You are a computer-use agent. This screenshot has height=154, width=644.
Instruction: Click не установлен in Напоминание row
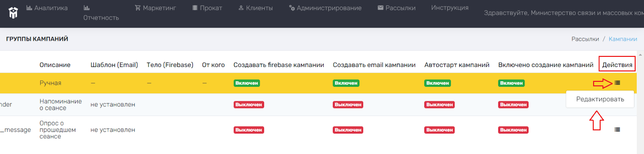pos(113,105)
